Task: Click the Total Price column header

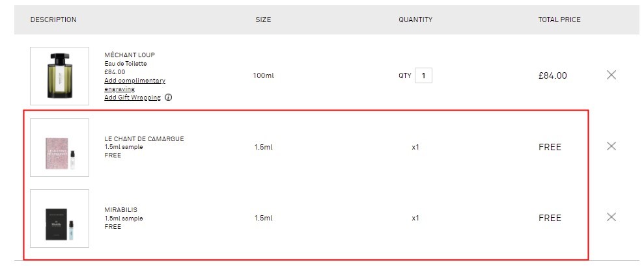Action: coord(559,20)
